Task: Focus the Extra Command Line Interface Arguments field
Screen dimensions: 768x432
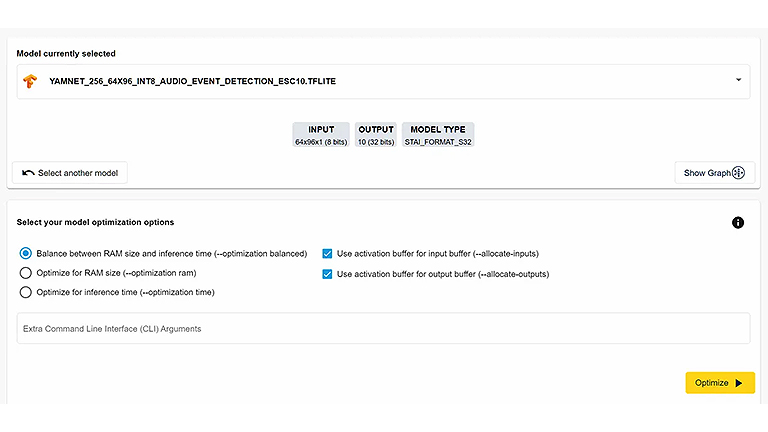Action: 383,328
